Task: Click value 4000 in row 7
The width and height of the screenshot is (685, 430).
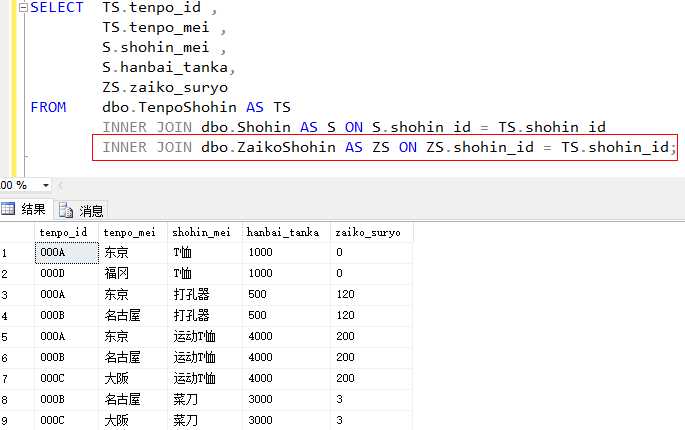Action: [x=286, y=378]
